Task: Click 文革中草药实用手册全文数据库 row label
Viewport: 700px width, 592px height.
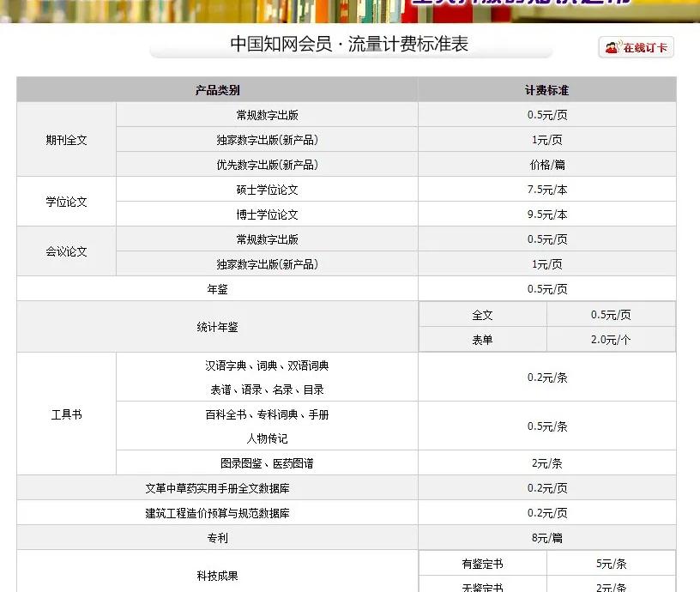Action: (217, 488)
